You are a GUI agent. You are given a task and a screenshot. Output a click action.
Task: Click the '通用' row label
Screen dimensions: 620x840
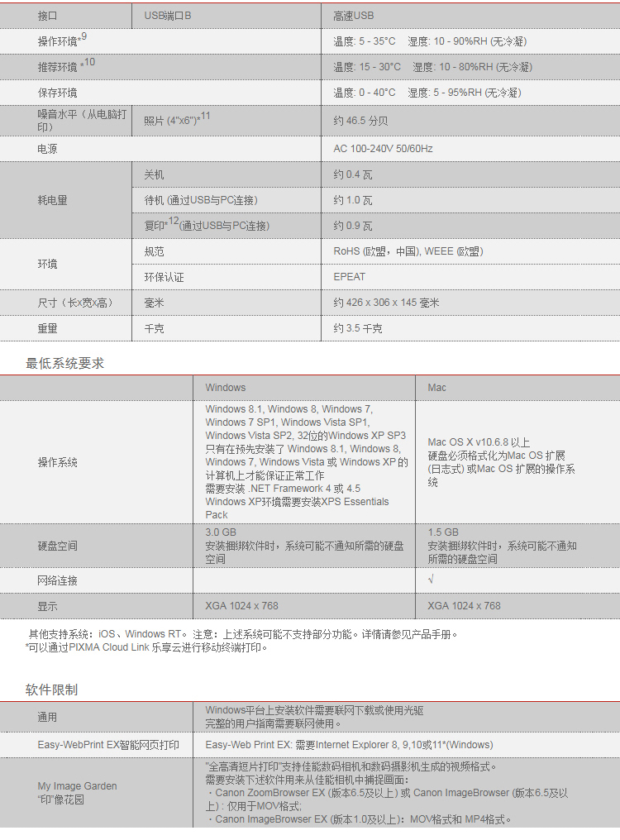pyautogui.click(x=47, y=718)
